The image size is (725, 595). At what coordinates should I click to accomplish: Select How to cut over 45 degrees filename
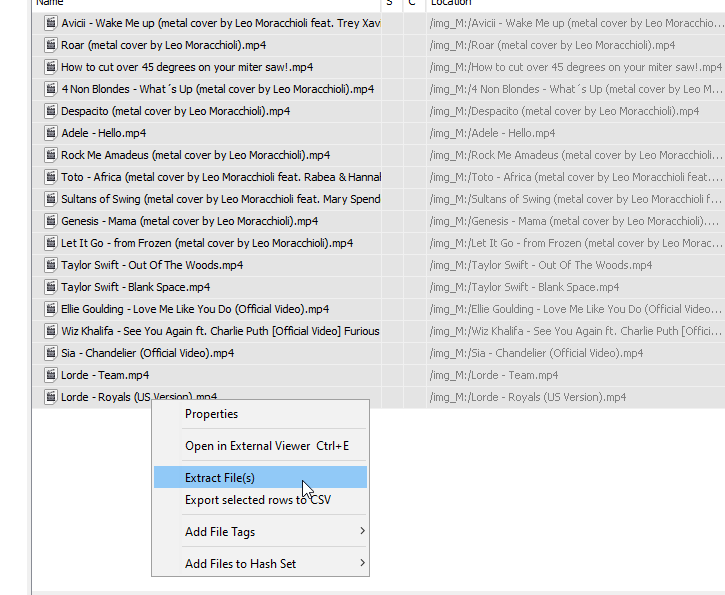(x=187, y=67)
